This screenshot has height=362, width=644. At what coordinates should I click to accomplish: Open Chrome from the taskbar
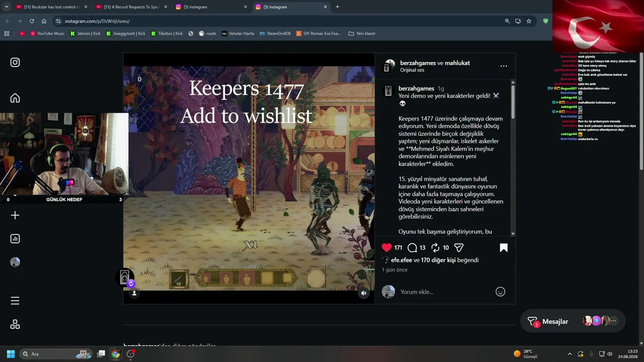116,354
